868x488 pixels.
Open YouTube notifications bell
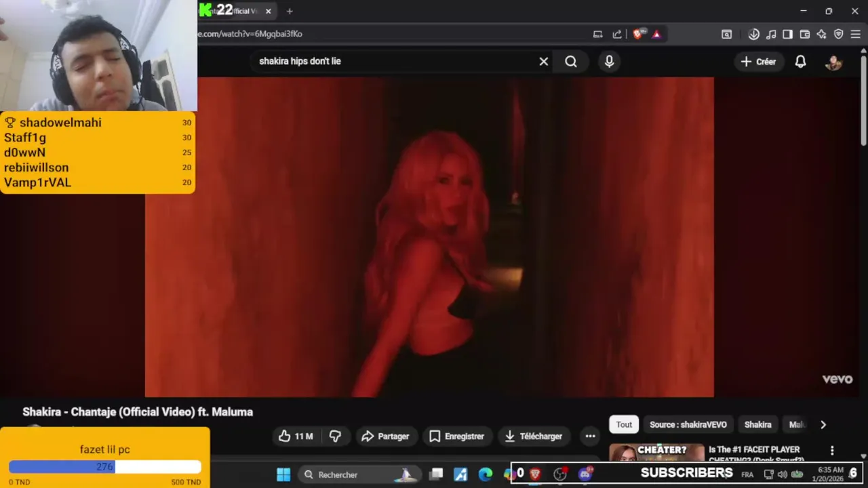coord(800,62)
